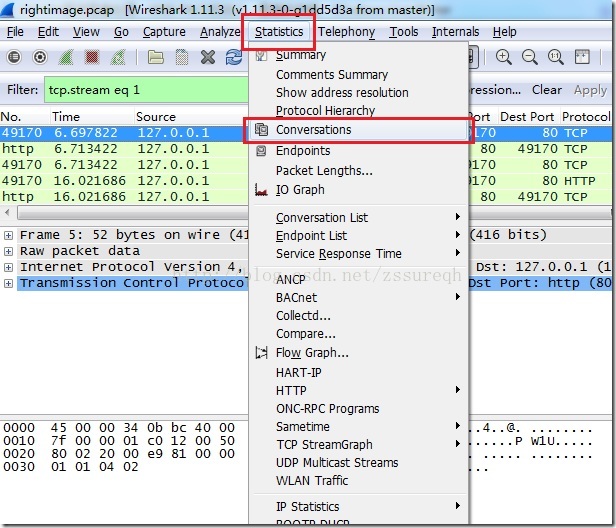Restart capture with the fin icon

[118, 57]
